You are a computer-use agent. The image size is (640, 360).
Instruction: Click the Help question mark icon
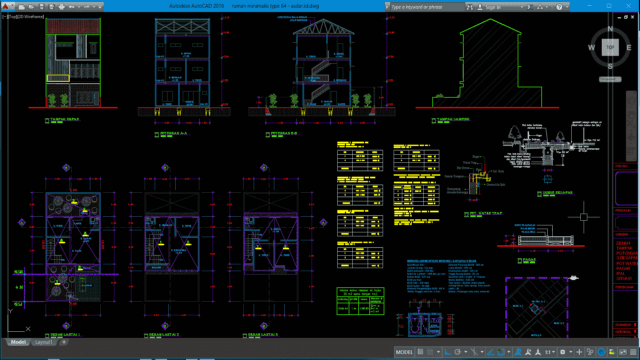[559, 7]
